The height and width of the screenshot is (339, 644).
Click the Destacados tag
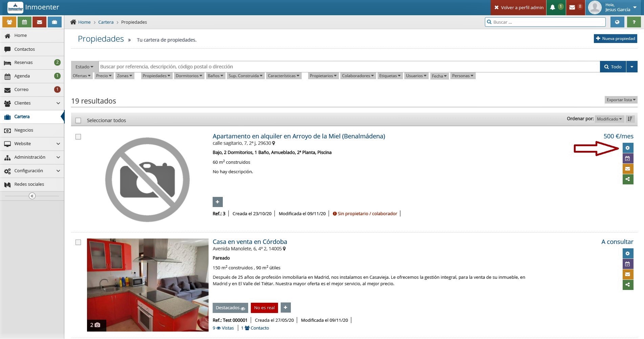[x=230, y=308]
